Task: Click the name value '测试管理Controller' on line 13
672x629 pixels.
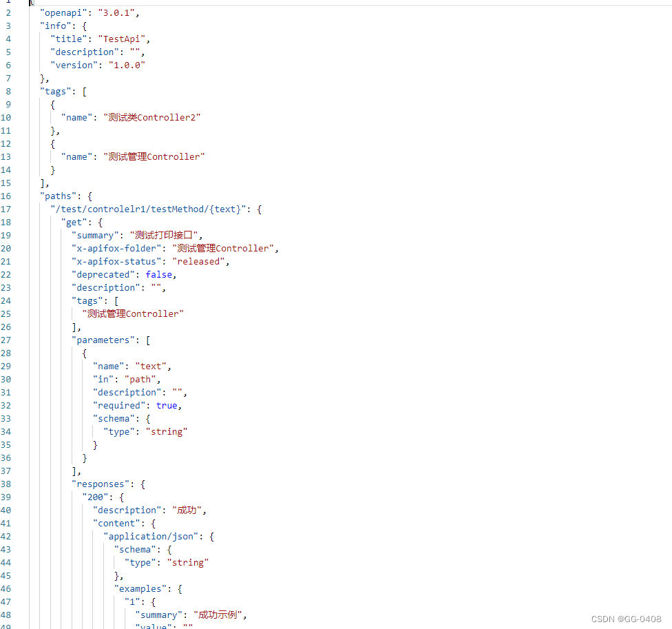Action: (154, 156)
